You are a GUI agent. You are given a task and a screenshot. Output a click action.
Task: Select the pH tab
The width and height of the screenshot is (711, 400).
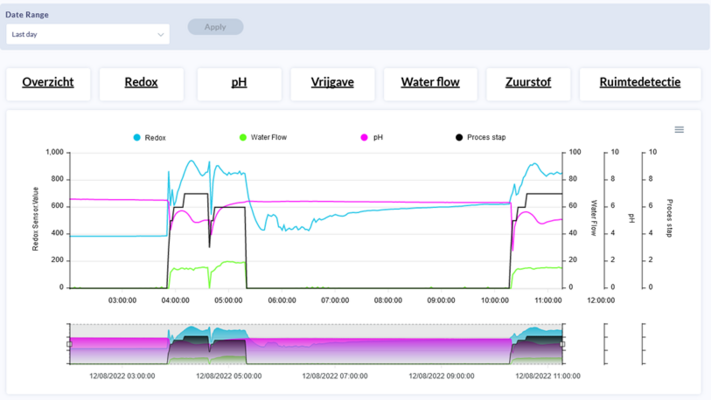[x=238, y=83]
